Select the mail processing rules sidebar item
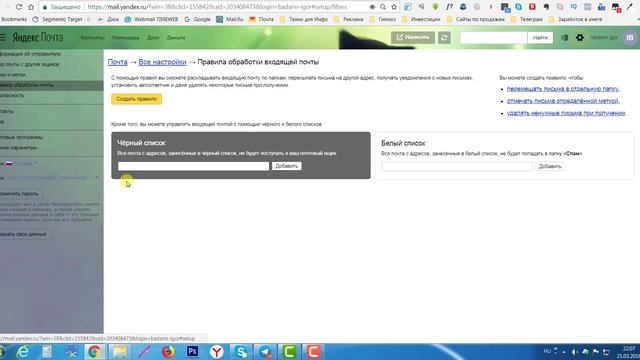Viewport: 640px width, 360px height. pyautogui.click(x=51, y=85)
